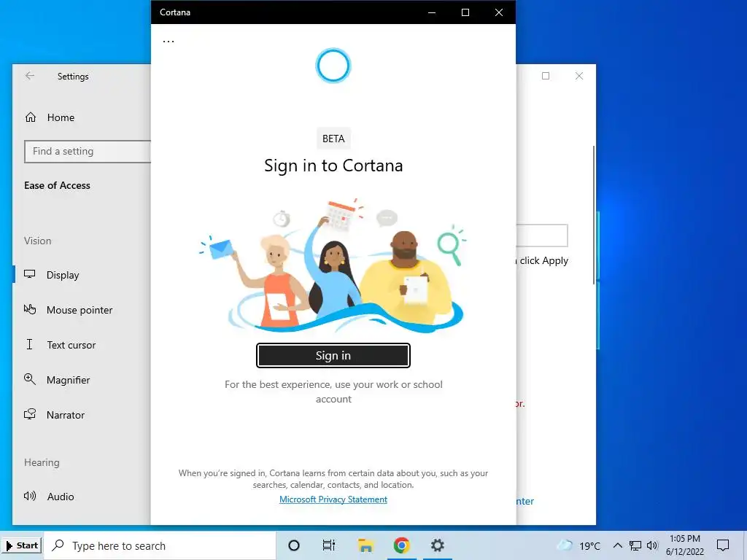Close the Settings window
The image size is (747, 560).
[x=578, y=76]
